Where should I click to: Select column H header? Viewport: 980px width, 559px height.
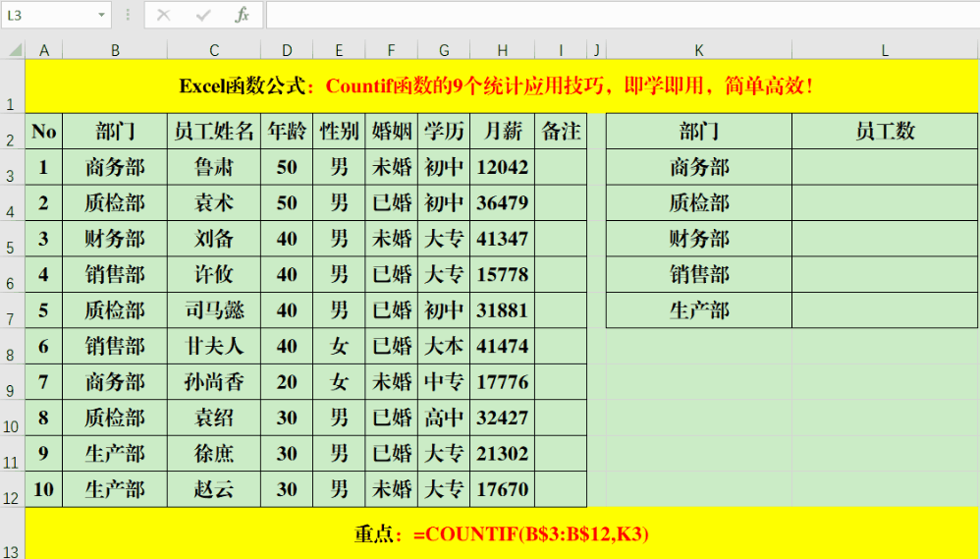point(503,50)
